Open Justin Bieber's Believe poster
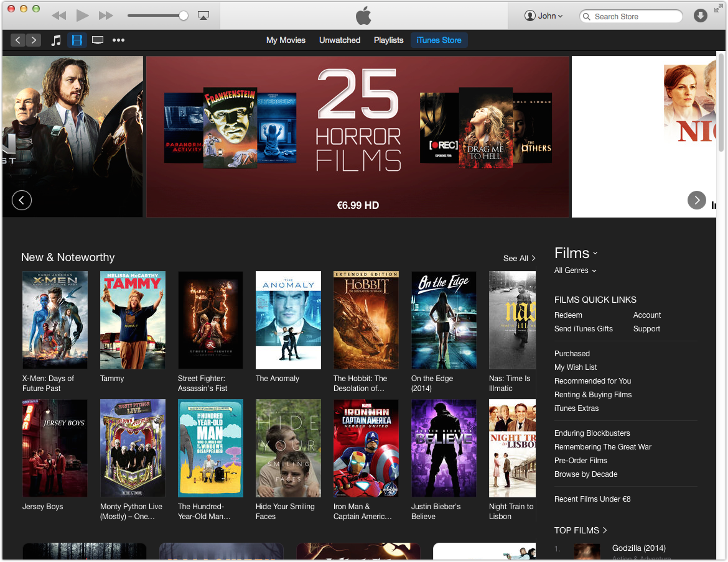The height and width of the screenshot is (562, 728). 444,448
